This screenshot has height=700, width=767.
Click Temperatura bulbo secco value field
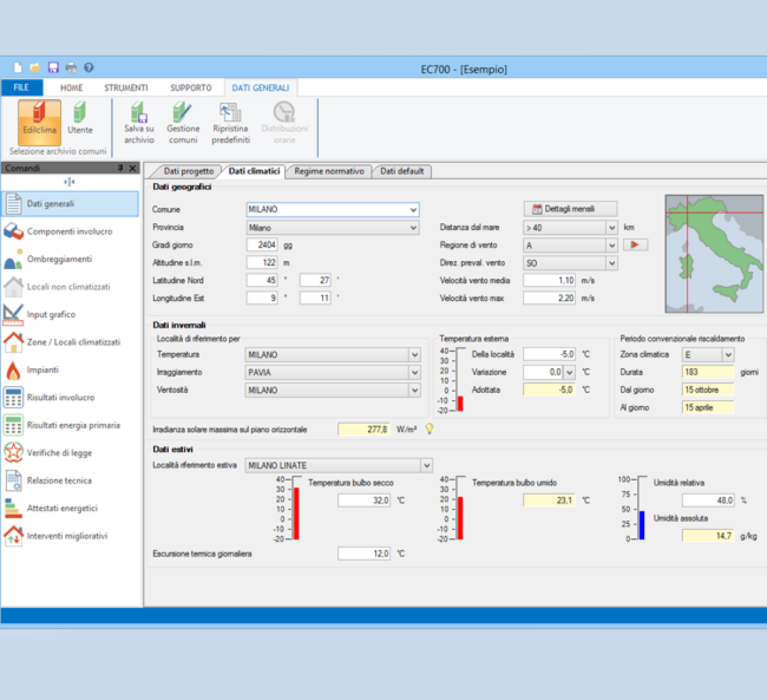[364, 501]
